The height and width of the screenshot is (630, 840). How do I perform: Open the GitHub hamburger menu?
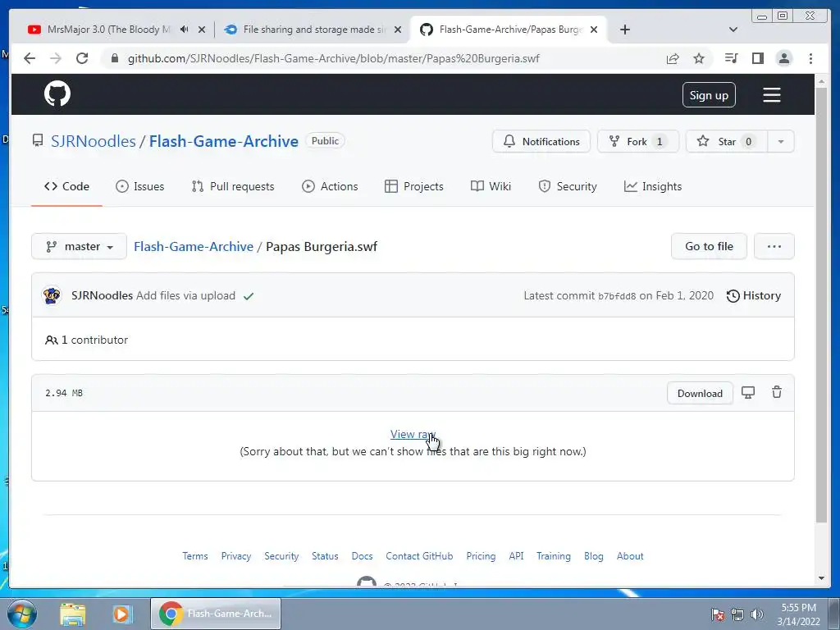(771, 95)
